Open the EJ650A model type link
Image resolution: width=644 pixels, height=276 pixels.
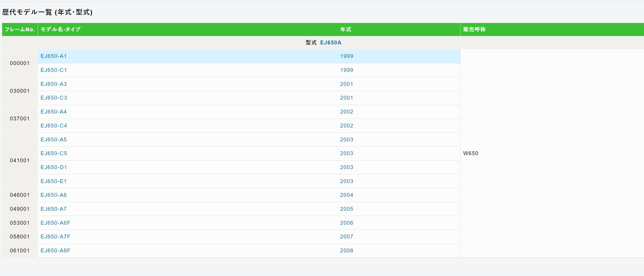330,42
